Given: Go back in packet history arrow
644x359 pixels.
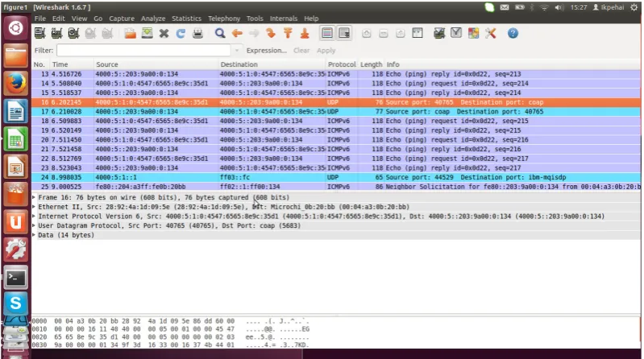Looking at the screenshot, I should point(237,33).
